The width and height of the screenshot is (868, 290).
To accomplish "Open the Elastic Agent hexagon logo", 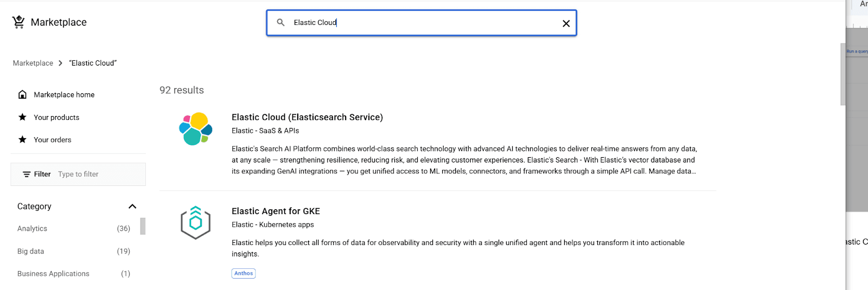I will (x=195, y=223).
